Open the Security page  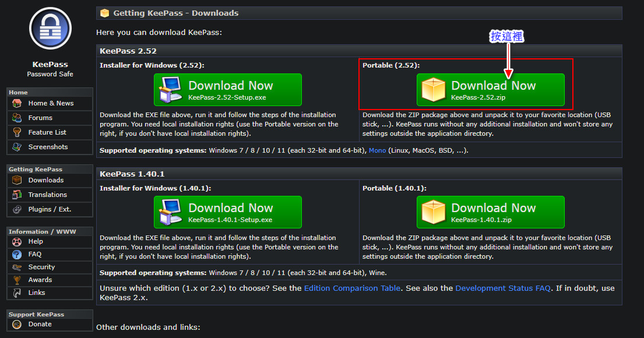(50, 267)
